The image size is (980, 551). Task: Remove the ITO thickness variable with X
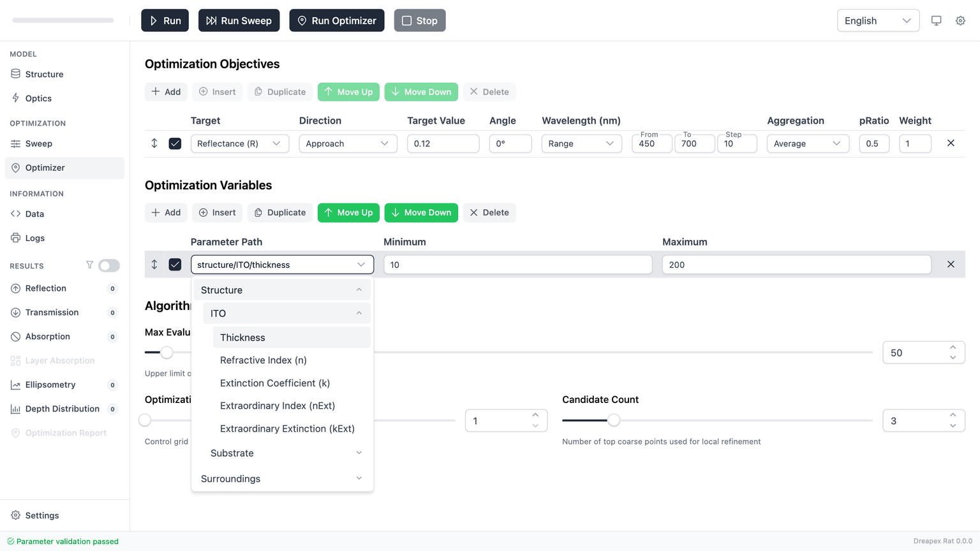click(x=951, y=265)
